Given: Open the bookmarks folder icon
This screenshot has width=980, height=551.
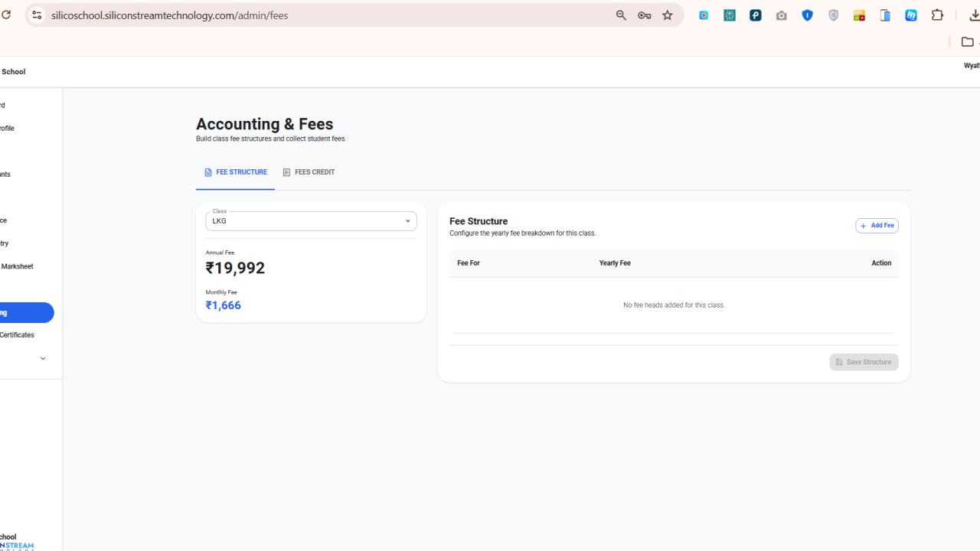Looking at the screenshot, I should point(968,42).
